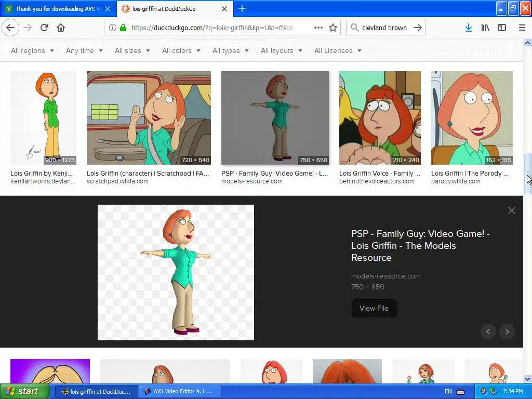
Task: Expand the All types filter
Action: [x=230, y=50]
